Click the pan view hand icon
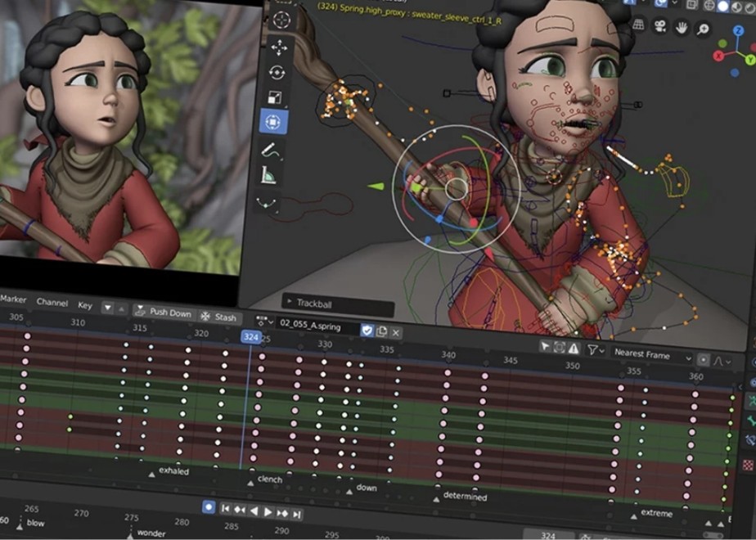The width and height of the screenshot is (756, 540). tap(682, 28)
